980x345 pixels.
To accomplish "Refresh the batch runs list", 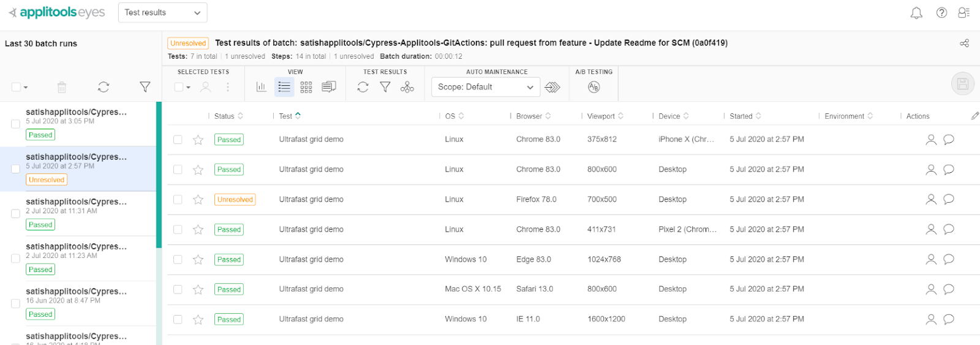I will click(x=104, y=87).
